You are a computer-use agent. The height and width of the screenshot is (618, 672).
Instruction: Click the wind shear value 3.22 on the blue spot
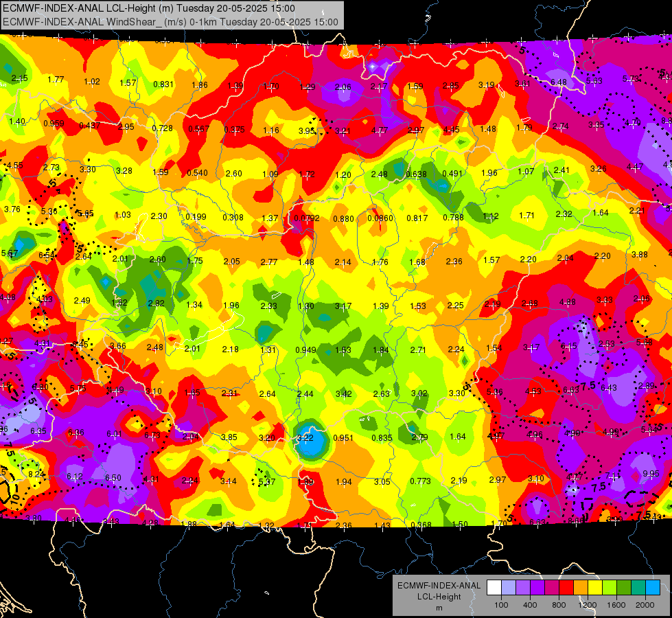pos(305,437)
